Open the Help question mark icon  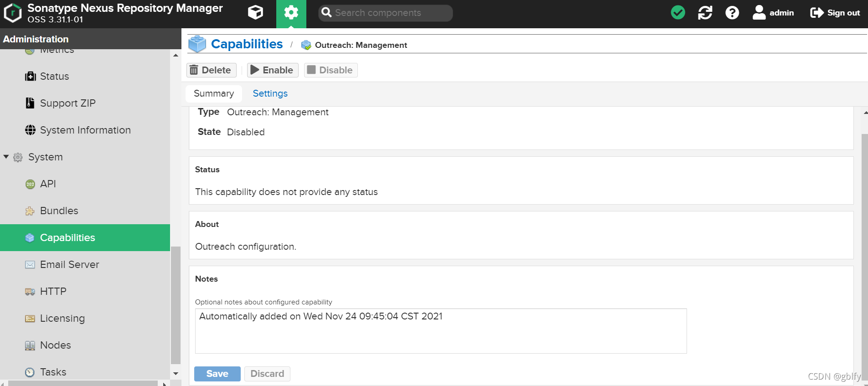pos(732,12)
